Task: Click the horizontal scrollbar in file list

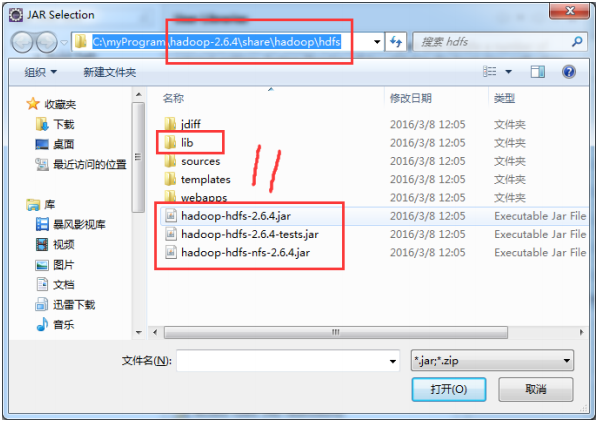Action: pos(336,332)
